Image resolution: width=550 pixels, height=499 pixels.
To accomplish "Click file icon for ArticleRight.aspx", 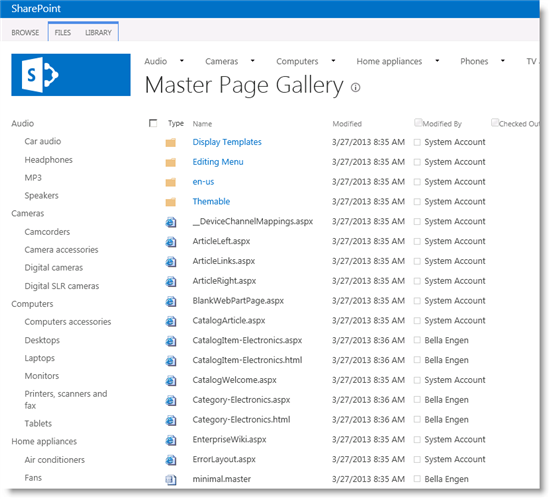I will click(x=171, y=282).
